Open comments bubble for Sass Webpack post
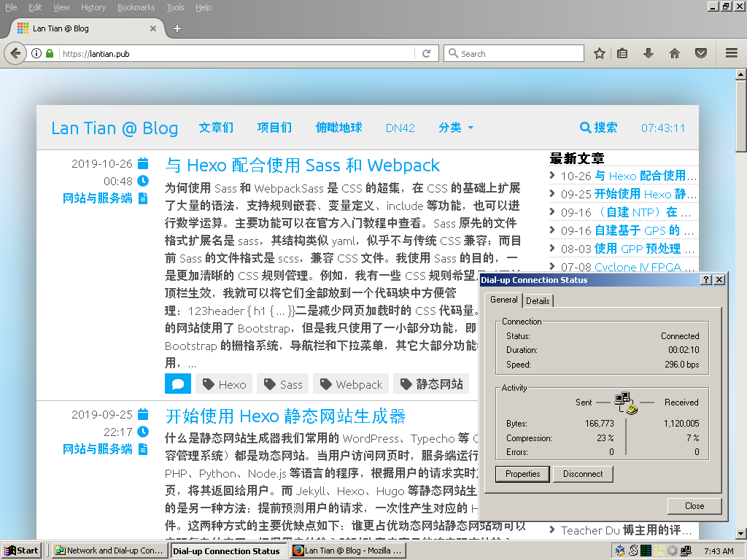Viewport: 747px width, 560px height. click(178, 384)
